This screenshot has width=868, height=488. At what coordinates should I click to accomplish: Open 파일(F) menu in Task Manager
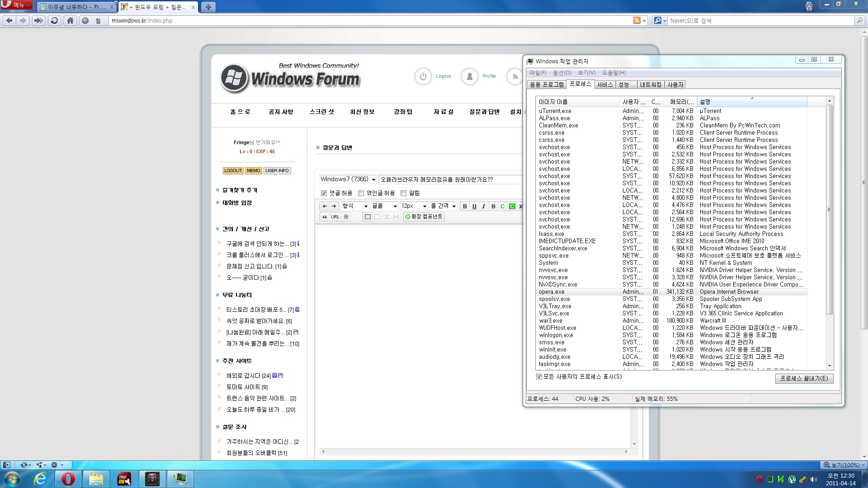point(538,73)
